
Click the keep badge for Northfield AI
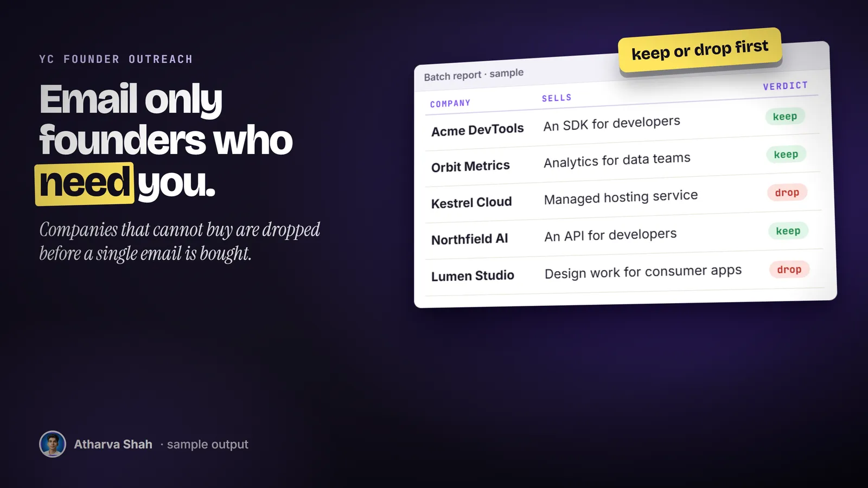(x=788, y=231)
